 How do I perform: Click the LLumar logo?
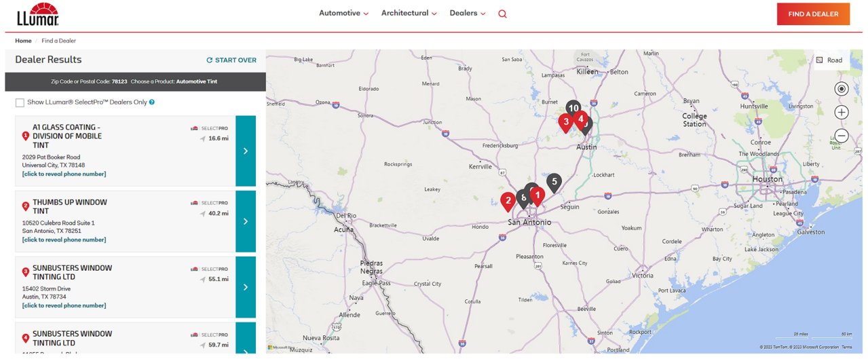coord(37,13)
